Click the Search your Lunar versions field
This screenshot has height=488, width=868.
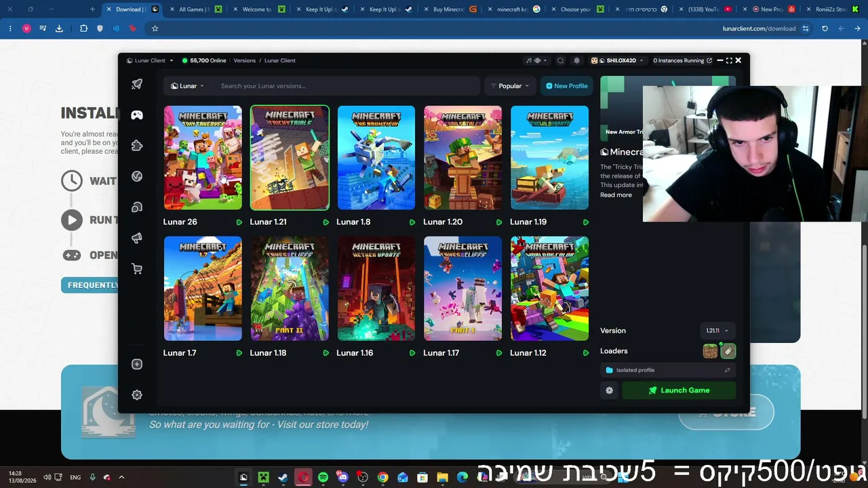[x=346, y=86]
